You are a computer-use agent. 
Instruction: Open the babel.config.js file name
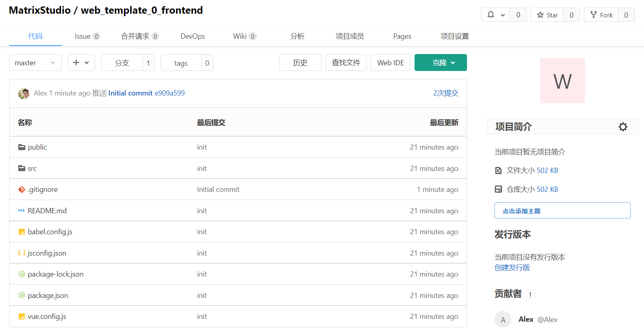coord(50,232)
